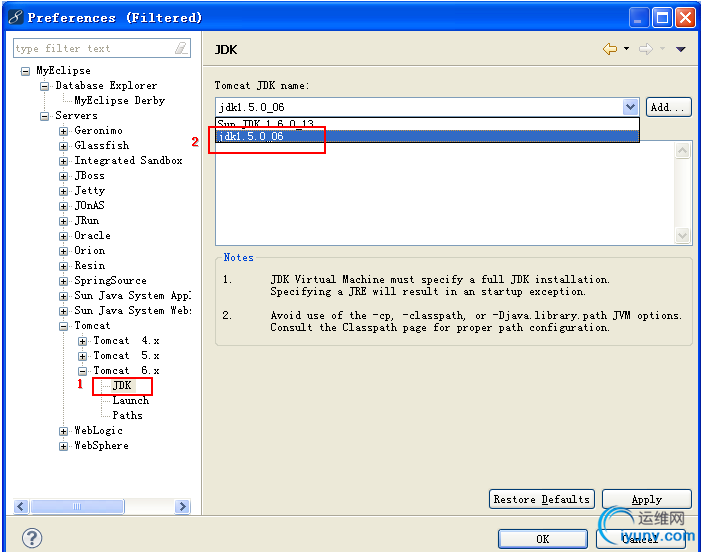701x552 pixels.
Task: Collapse the Database Explorer node
Action: coord(45,86)
